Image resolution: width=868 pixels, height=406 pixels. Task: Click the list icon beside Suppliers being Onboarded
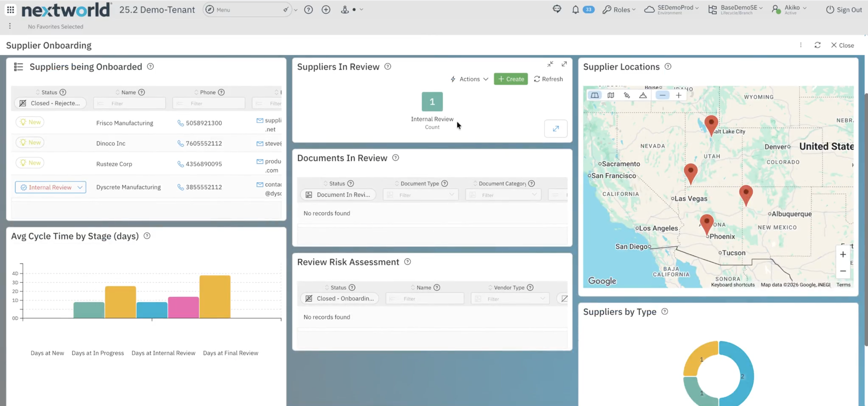(x=18, y=67)
